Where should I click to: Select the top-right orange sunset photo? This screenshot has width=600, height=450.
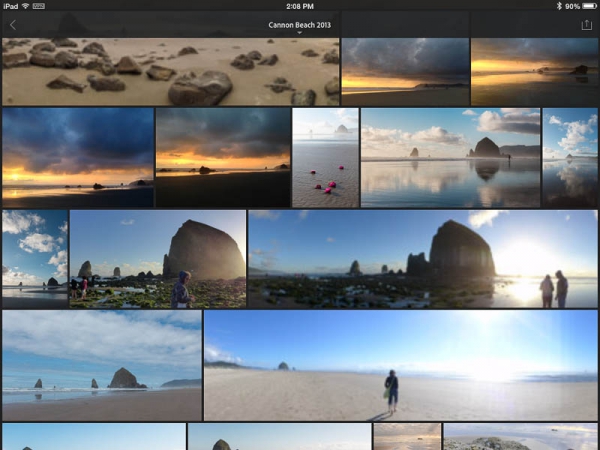(x=534, y=72)
